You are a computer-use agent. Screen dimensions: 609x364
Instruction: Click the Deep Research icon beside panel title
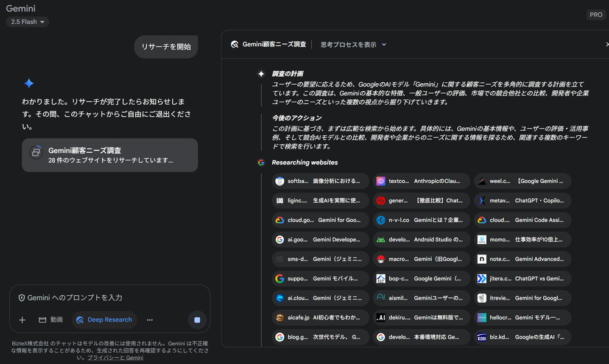(x=234, y=44)
